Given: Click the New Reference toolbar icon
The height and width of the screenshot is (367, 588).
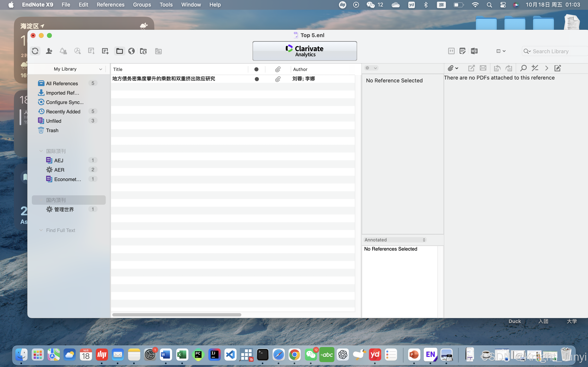Looking at the screenshot, I should (105, 51).
